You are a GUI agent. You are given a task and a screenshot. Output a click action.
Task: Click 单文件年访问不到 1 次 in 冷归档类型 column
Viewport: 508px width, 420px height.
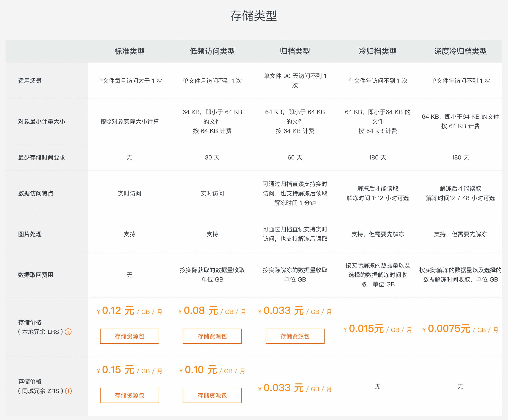click(x=378, y=81)
